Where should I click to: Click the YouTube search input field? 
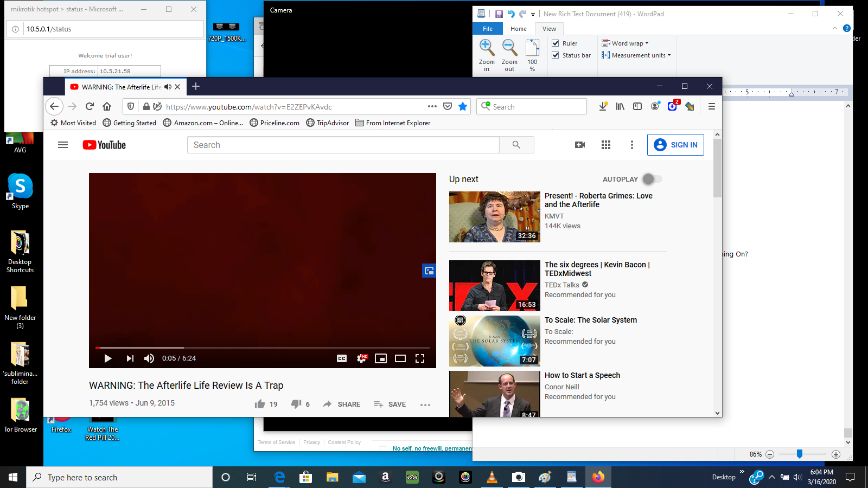(x=343, y=145)
